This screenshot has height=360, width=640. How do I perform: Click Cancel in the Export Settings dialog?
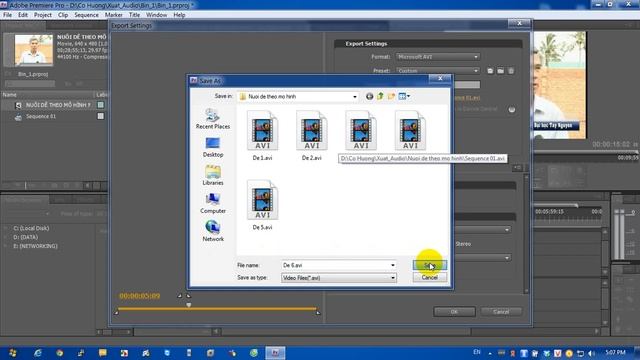tap(501, 312)
